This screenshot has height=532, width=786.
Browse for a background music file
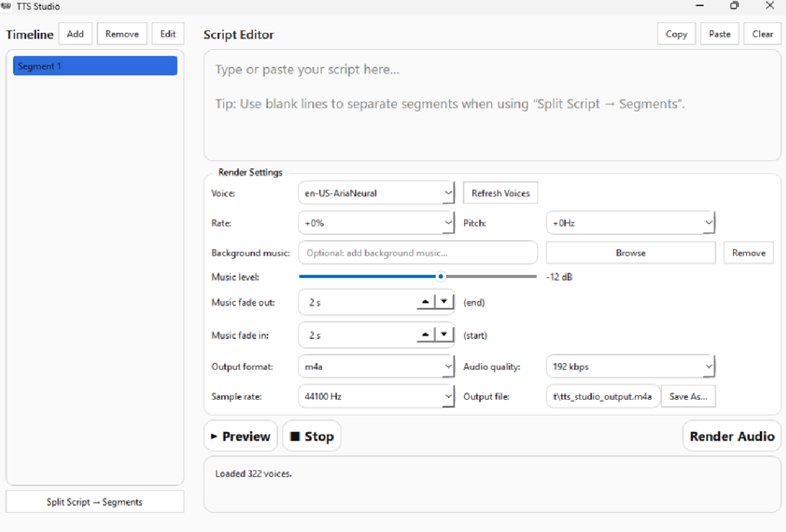(630, 253)
